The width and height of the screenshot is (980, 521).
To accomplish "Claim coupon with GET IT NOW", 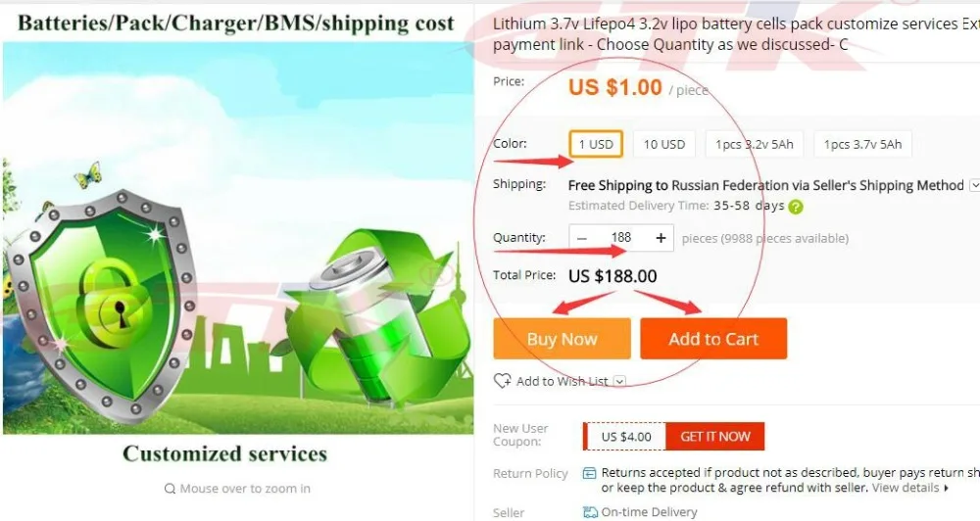I will (x=715, y=436).
